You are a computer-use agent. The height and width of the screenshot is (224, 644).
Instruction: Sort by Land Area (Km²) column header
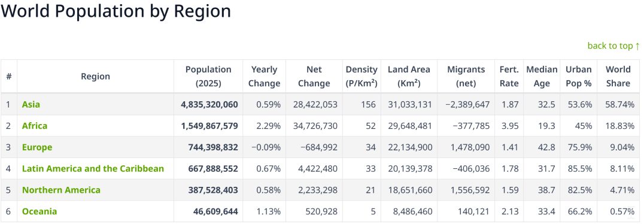409,77
